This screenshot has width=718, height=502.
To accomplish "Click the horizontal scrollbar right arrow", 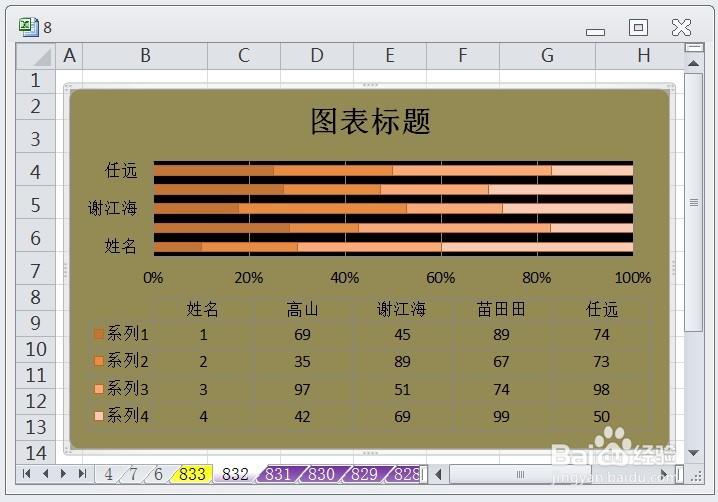I will (x=663, y=474).
